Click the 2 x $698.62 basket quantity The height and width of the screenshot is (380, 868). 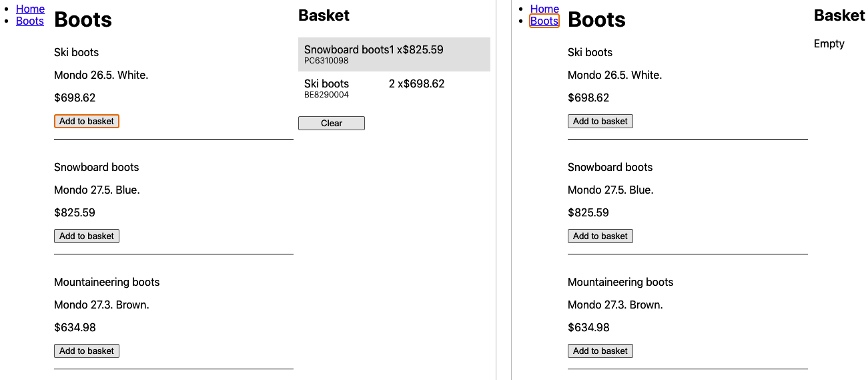[x=416, y=83]
